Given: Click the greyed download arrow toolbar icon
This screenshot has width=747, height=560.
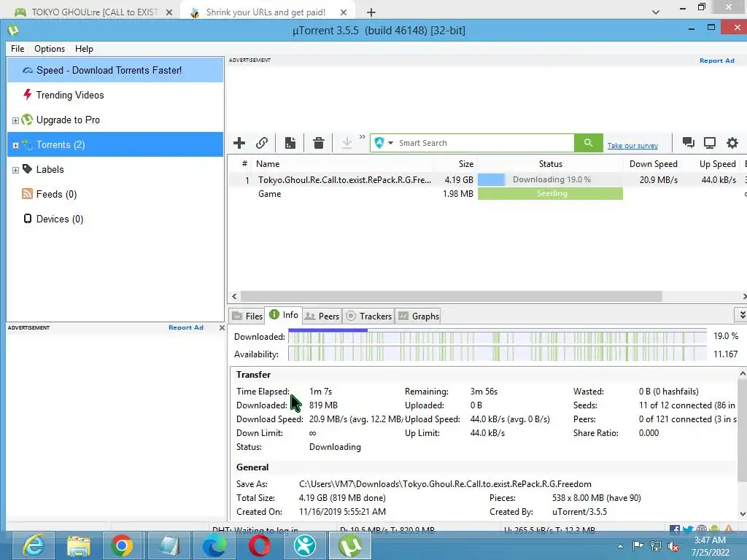Looking at the screenshot, I should pyautogui.click(x=347, y=143).
